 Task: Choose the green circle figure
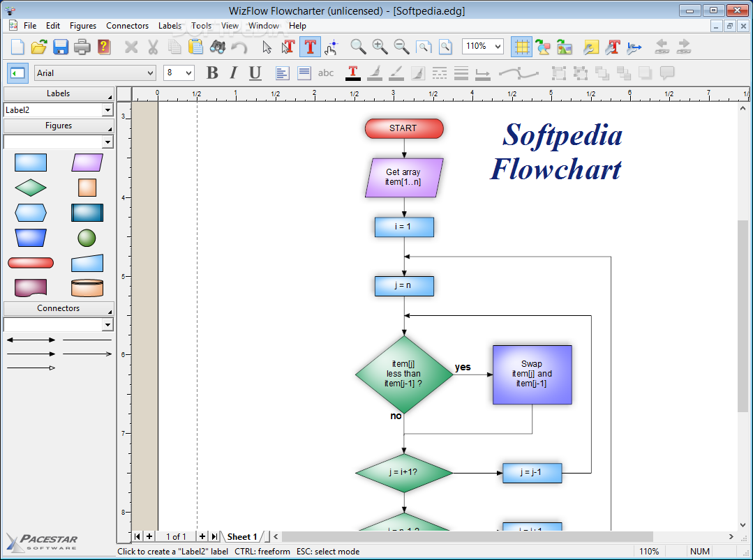pyautogui.click(x=87, y=238)
